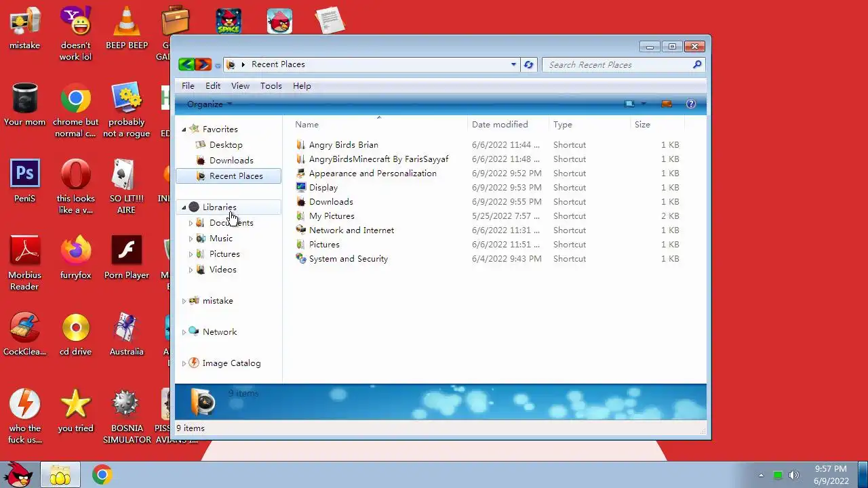The width and height of the screenshot is (868, 488).
Task: Click the change view icon in the toolbar
Action: [x=629, y=104]
